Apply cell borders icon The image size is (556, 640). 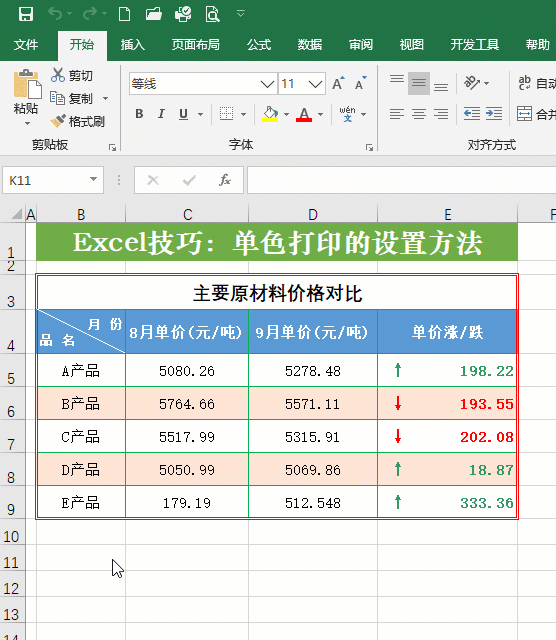point(226,114)
